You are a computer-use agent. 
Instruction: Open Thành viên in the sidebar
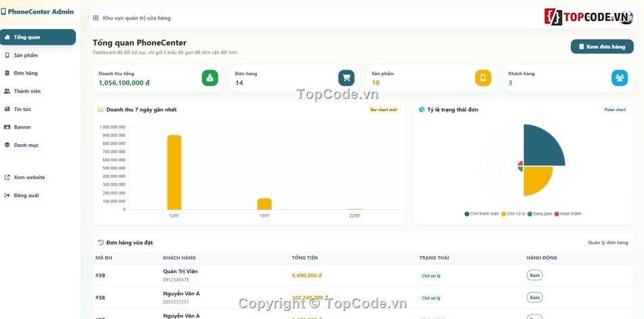(38, 91)
